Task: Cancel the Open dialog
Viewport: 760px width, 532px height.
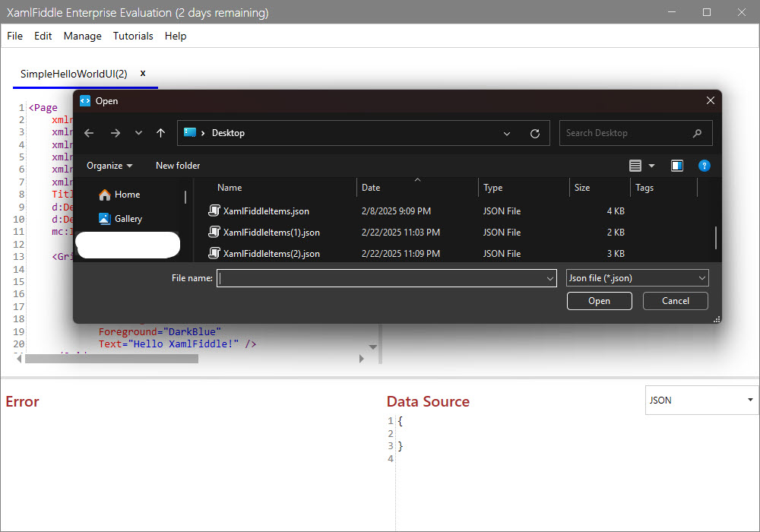Action: [x=675, y=301]
